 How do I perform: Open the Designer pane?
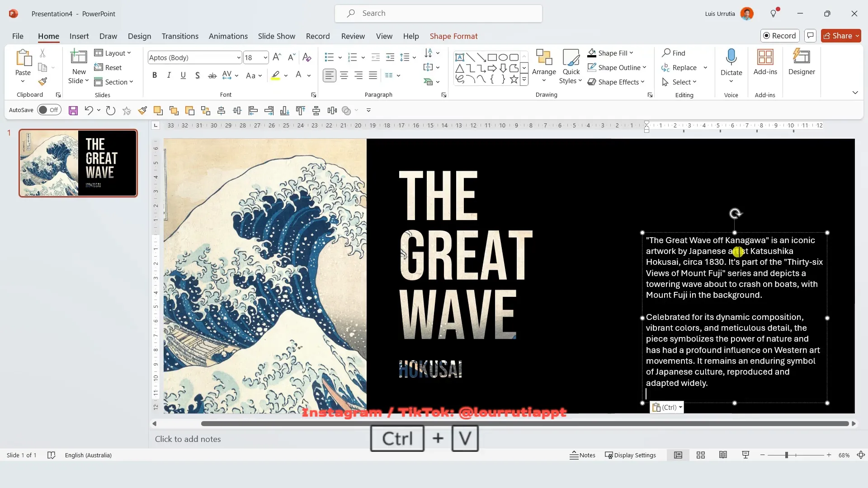pyautogui.click(x=802, y=62)
